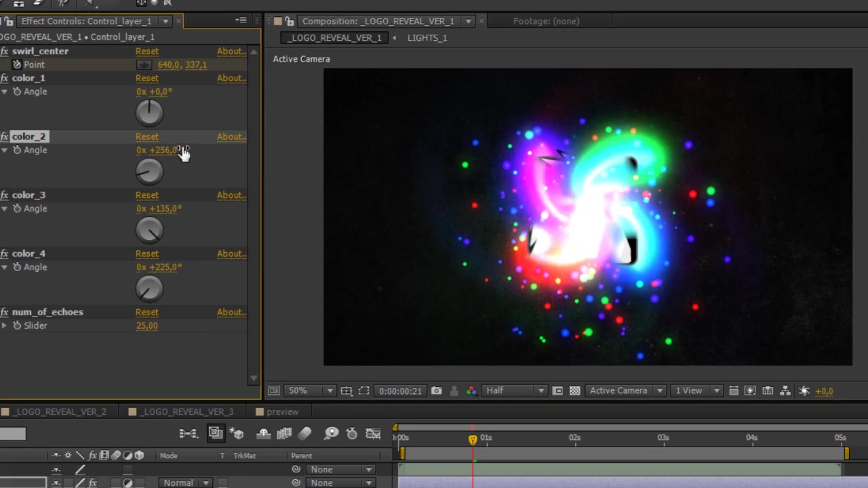Toggle the stopwatch for num_of_echoes Slider
Screen dimensions: 868x488
pyautogui.click(x=17, y=325)
